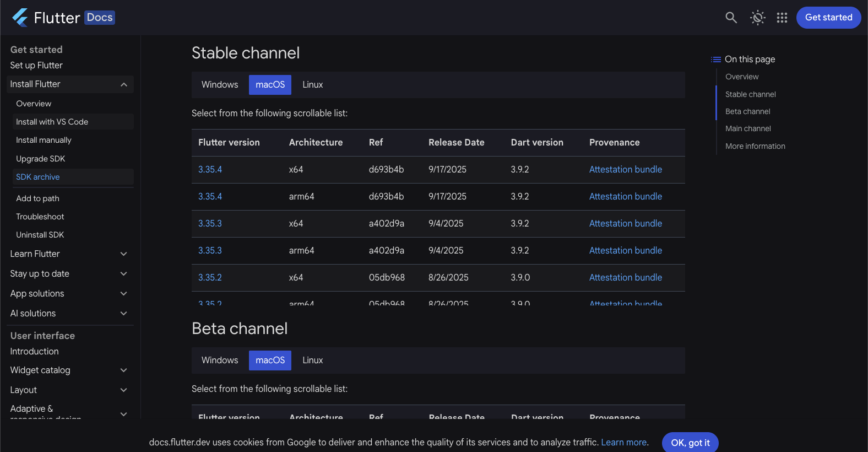
Task: Switch to Linux tab in Beta channel
Action: click(x=312, y=360)
